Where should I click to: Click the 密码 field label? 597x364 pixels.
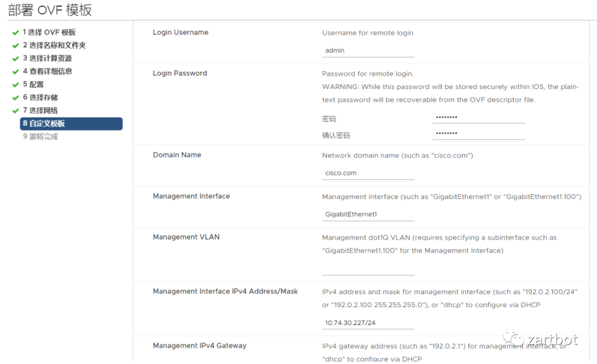[329, 119]
